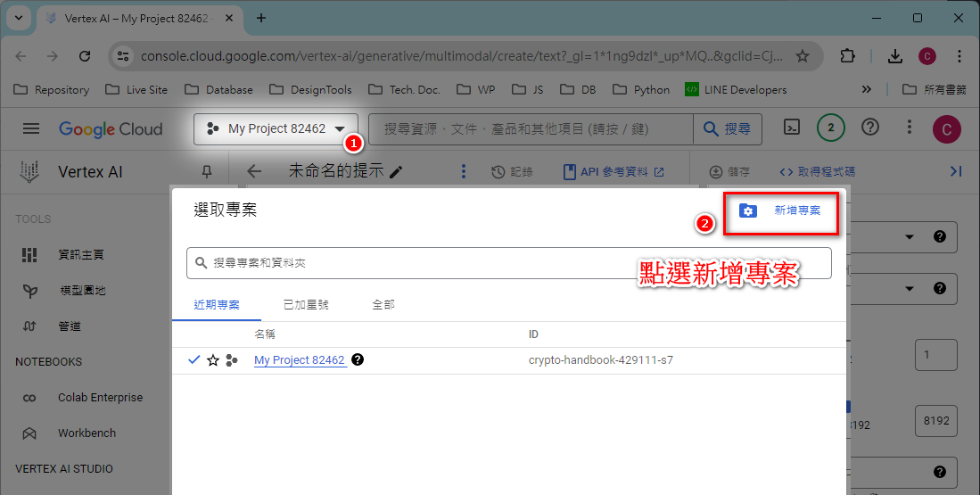Open the Chrome three-dot menu
Screen dimensions: 980x495
[x=959, y=56]
